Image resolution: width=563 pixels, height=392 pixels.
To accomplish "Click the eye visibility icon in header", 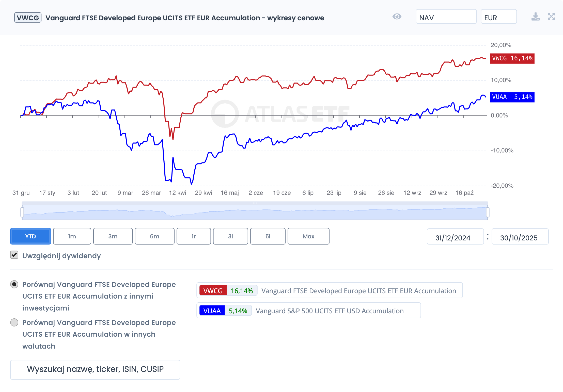I will 397,17.
